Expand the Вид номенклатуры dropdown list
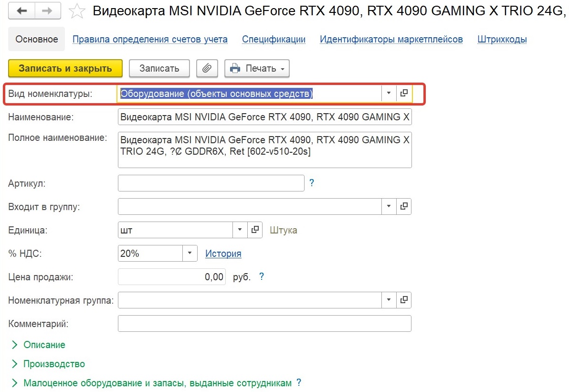Viewport: 569px width, 392px height. coord(389,94)
